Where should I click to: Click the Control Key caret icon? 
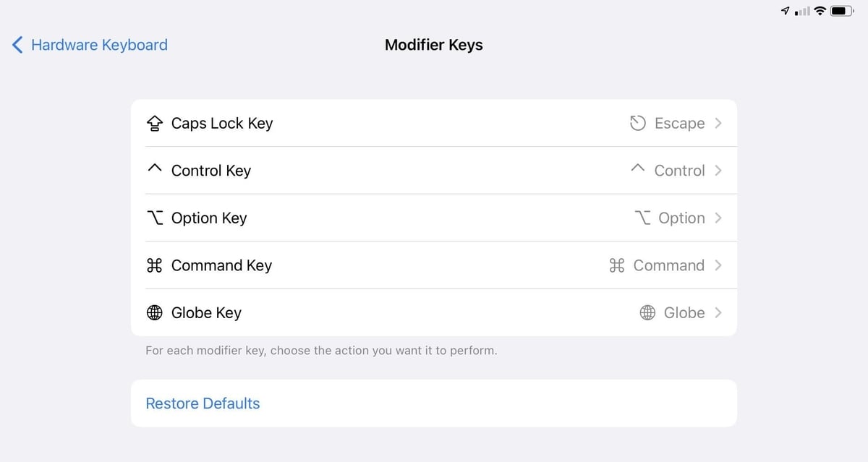154,168
